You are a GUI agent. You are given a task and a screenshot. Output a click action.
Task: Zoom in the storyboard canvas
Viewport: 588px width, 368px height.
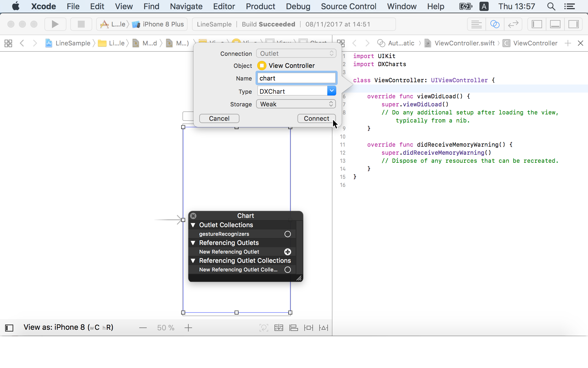click(188, 328)
